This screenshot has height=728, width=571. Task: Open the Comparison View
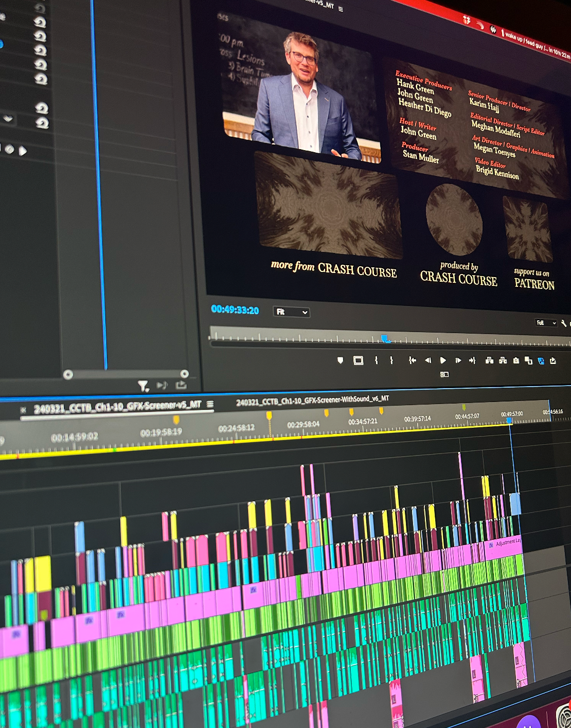[528, 360]
